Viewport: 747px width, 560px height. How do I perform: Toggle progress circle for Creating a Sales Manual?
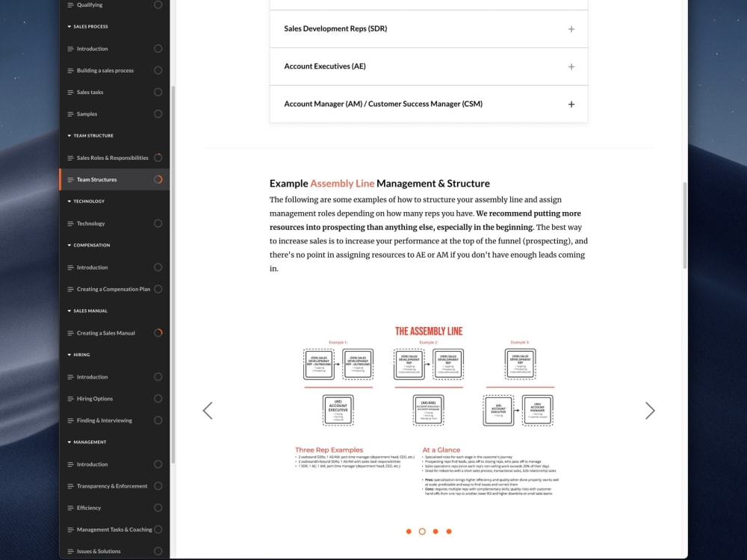pyautogui.click(x=158, y=333)
